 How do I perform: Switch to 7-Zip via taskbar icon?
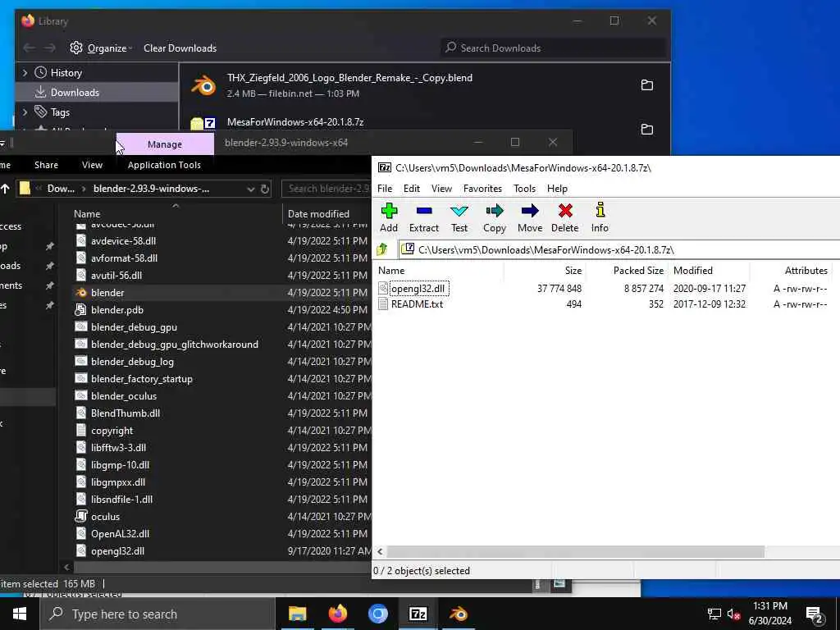point(418,614)
